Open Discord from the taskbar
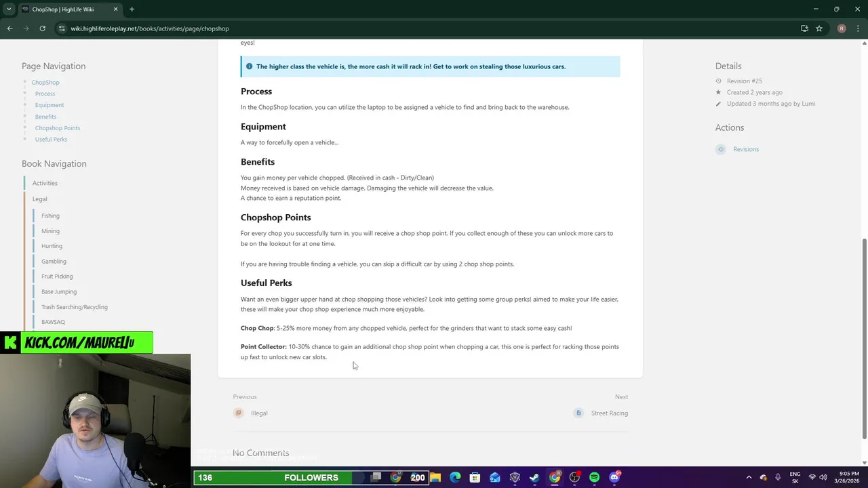Screen dimensions: 868x488 614,478
